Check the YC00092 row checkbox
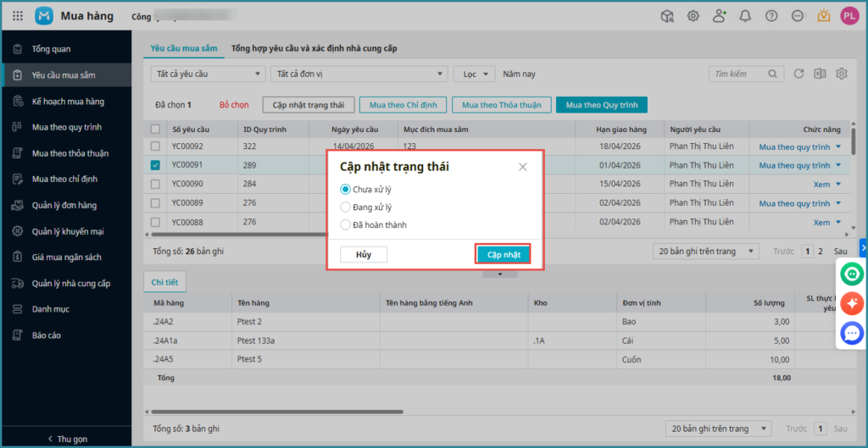The image size is (868, 448). (x=156, y=146)
